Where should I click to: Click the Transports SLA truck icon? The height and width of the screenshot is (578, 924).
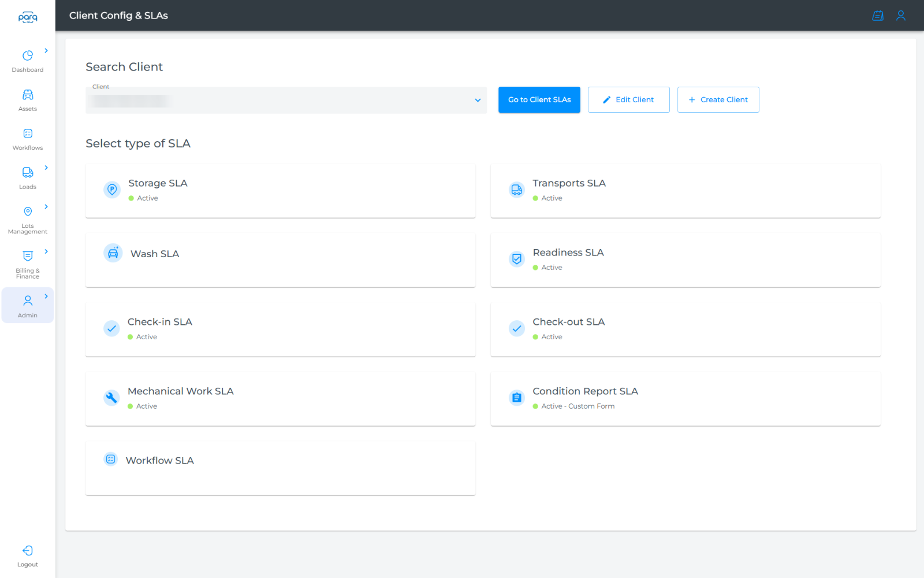(x=517, y=189)
